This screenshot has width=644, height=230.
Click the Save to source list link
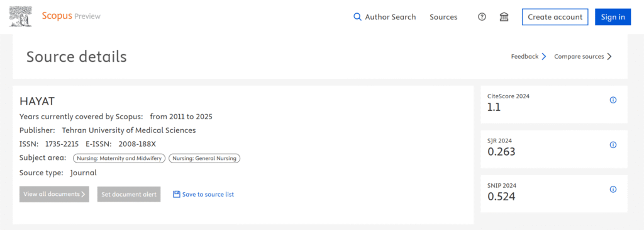pos(208,194)
